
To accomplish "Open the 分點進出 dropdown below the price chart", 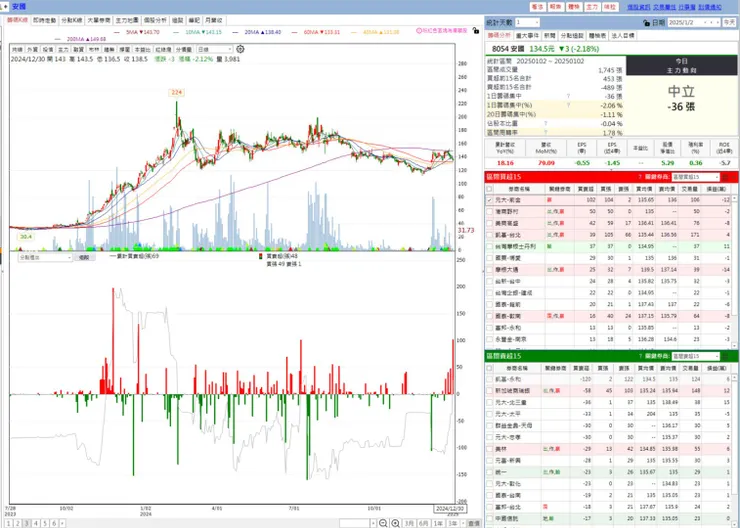I will tap(45, 257).
